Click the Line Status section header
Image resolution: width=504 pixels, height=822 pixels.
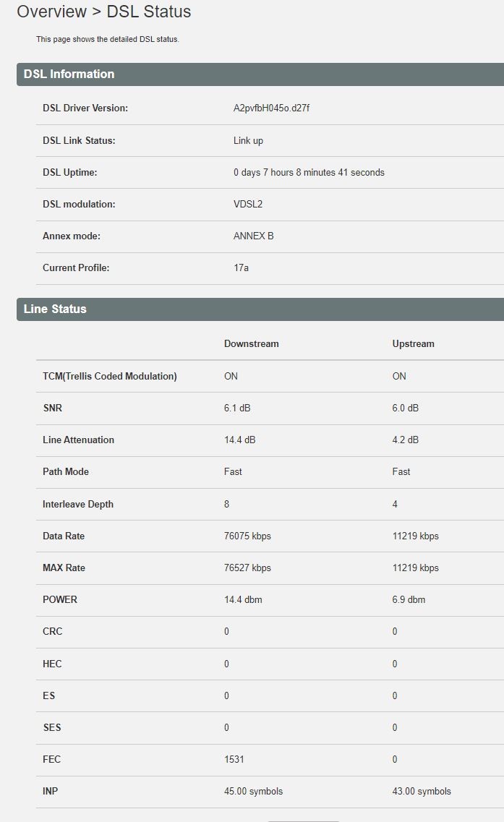(260, 309)
